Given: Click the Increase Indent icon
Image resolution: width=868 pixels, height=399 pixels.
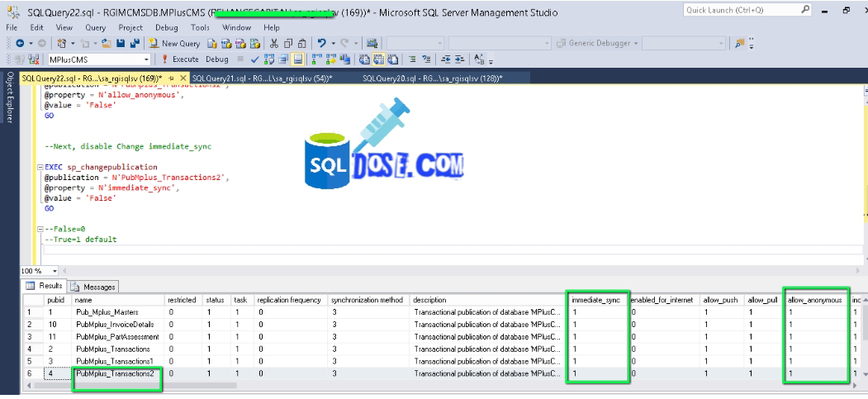Looking at the screenshot, I should pos(459,59).
